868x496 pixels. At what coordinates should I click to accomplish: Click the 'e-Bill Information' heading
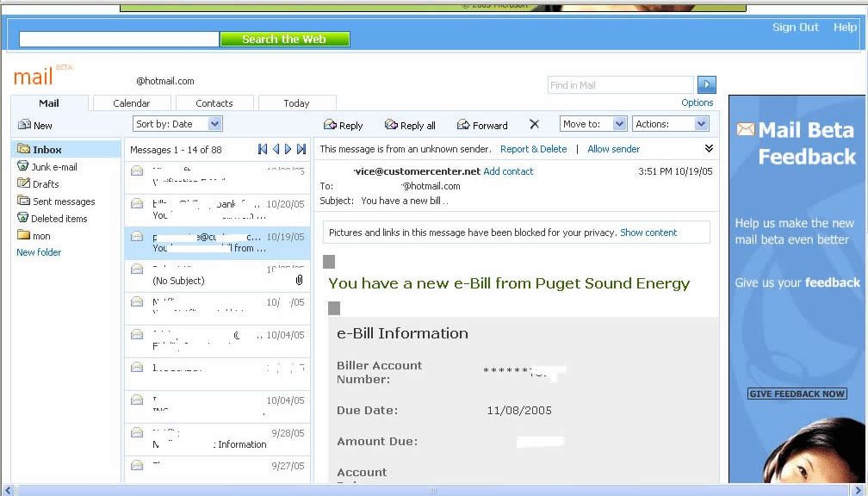[402, 333]
